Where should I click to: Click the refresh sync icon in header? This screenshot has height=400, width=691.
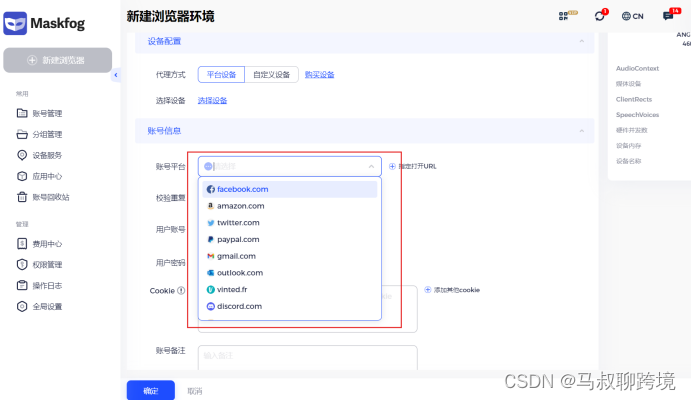click(x=599, y=16)
